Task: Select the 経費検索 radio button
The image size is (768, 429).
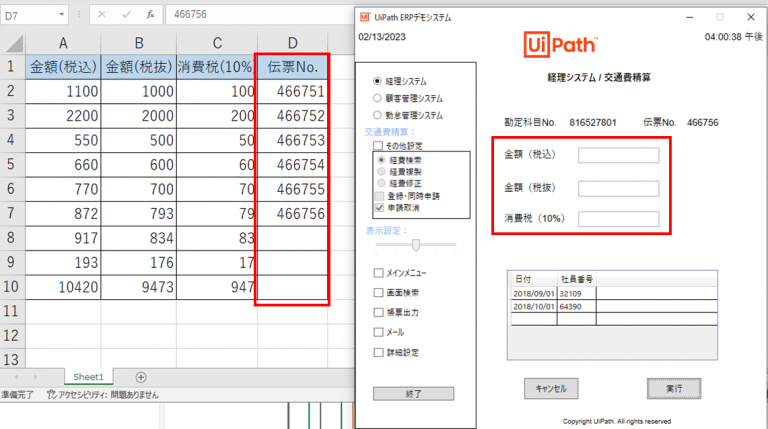Action: [381, 160]
